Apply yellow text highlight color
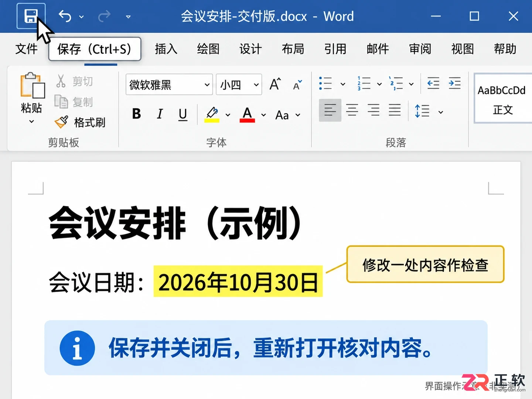 pos(212,115)
